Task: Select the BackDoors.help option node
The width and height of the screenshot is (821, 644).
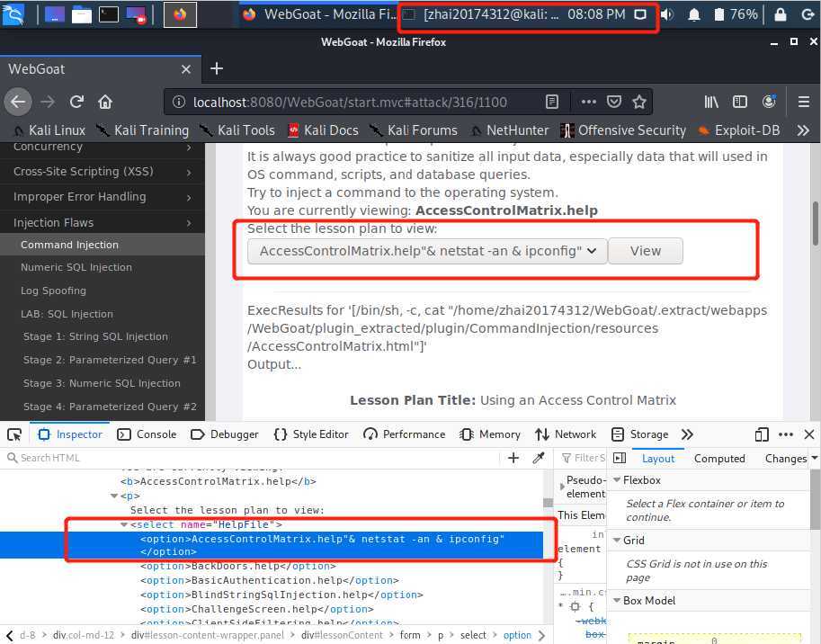Action: pos(237,566)
